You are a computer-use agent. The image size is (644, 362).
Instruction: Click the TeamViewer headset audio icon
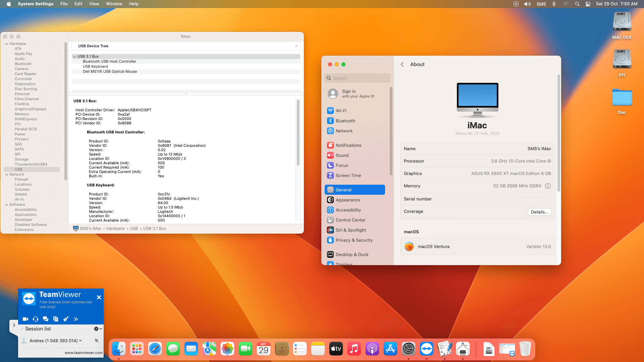point(36,319)
